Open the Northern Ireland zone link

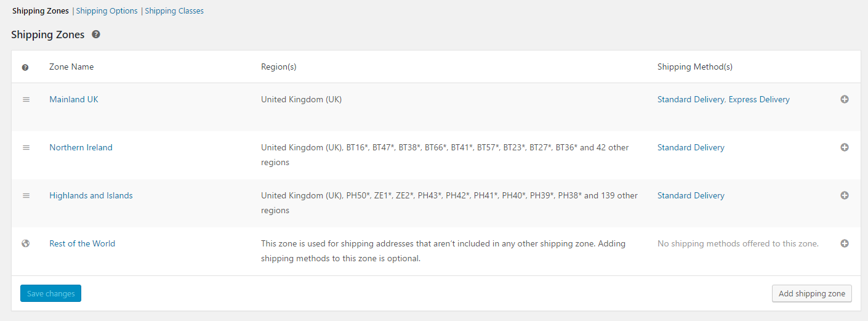coord(81,147)
